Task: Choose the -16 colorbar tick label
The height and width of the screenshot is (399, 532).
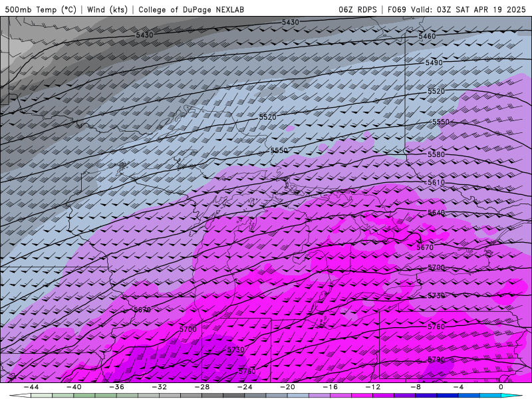Action: [x=330, y=387]
